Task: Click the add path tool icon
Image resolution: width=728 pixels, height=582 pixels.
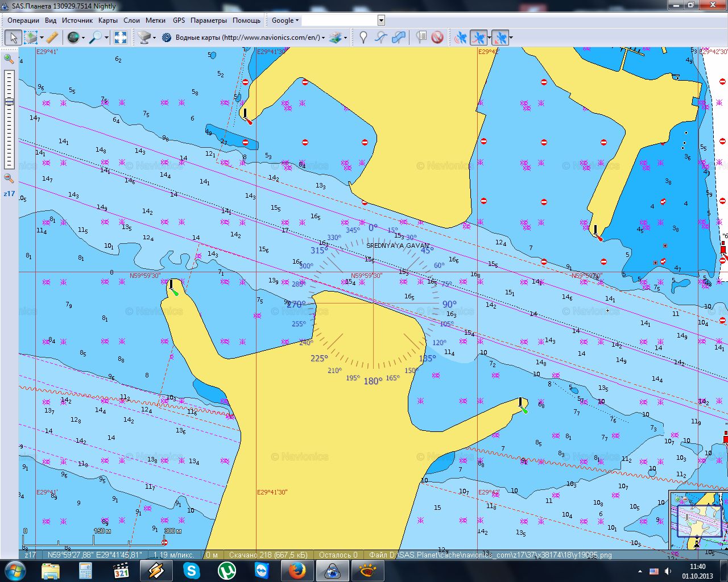Action: pyautogui.click(x=381, y=38)
